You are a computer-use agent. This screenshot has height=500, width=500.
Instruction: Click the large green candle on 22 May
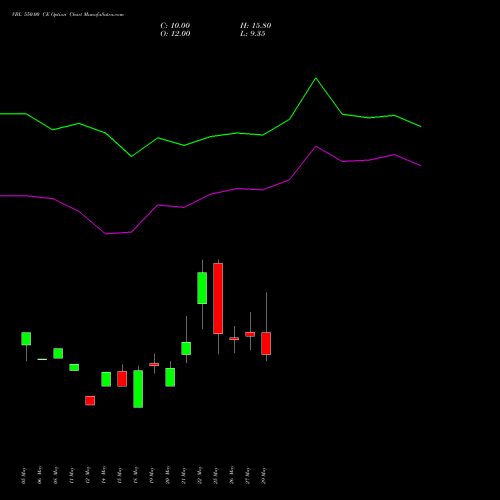(x=202, y=288)
